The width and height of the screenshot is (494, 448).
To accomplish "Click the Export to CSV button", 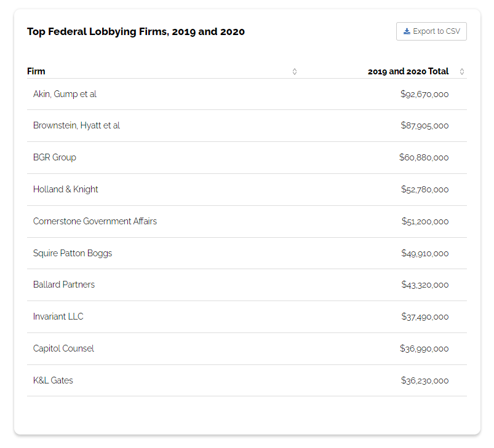I will 431,31.
